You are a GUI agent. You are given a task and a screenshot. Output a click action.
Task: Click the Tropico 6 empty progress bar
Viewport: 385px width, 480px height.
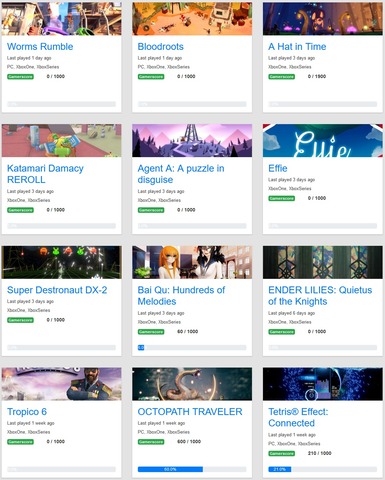pos(61,469)
